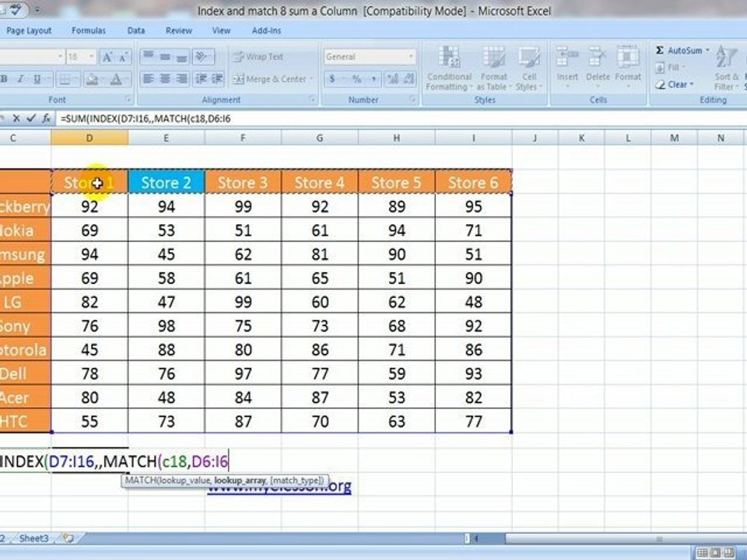Toggle Wrap Text
Screen dimensions: 747x560
[258, 57]
